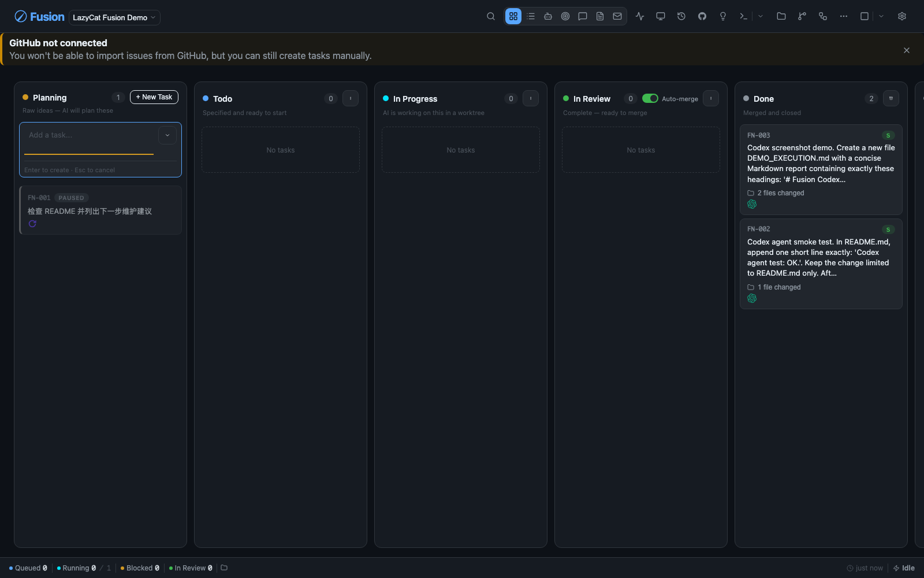This screenshot has height=578, width=924.
Task: Click the monitor screen icon in header
Action: 661,16
